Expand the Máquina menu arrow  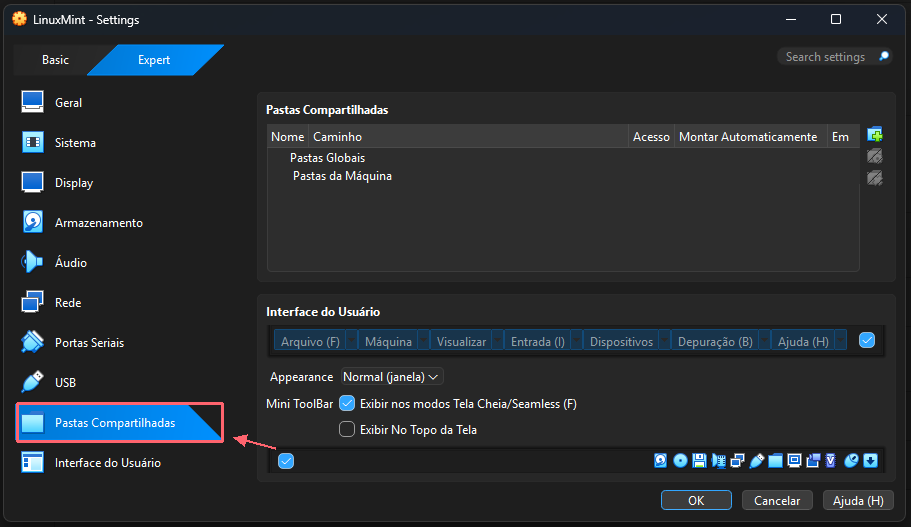click(424, 341)
